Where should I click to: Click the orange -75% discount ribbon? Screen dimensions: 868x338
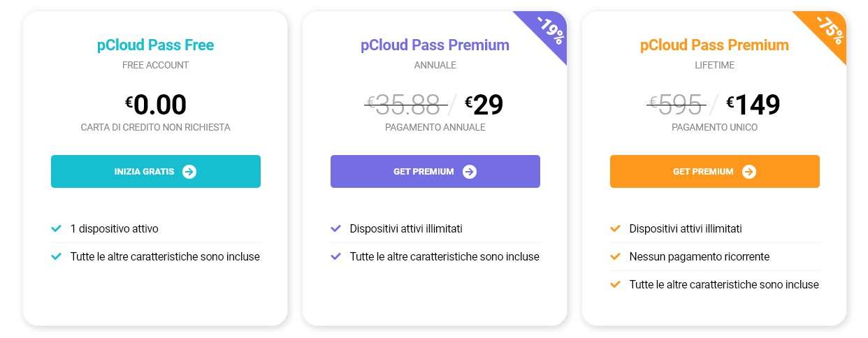(x=829, y=30)
